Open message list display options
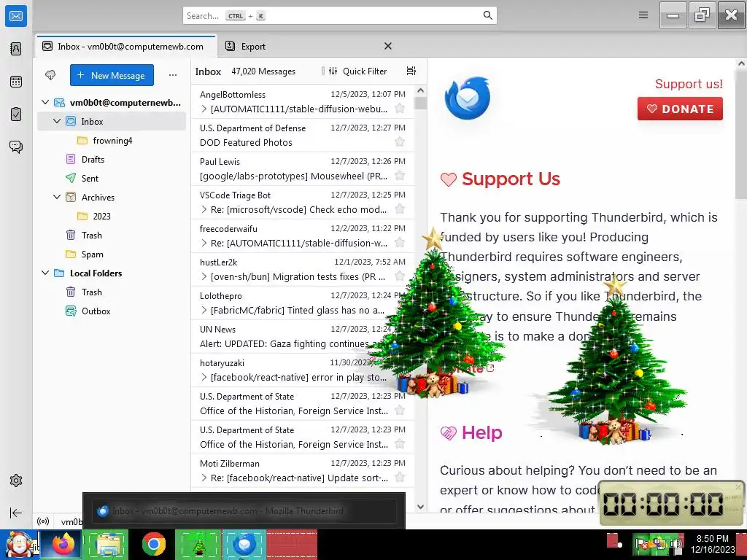This screenshot has height=560, width=747. tap(411, 71)
